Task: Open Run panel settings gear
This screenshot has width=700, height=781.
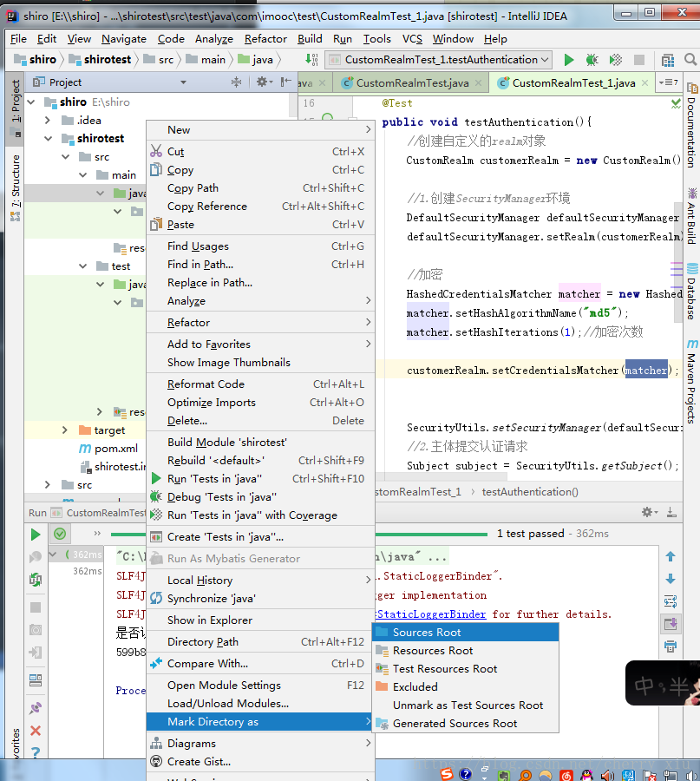Action: pyautogui.click(x=648, y=512)
